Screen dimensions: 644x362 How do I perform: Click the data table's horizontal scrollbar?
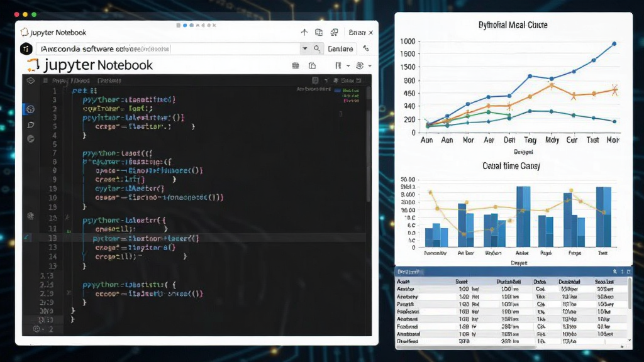(x=467, y=347)
